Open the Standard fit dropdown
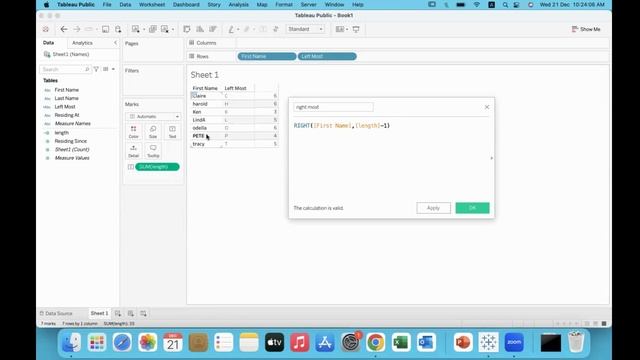This screenshot has width=640, height=360. [305, 29]
